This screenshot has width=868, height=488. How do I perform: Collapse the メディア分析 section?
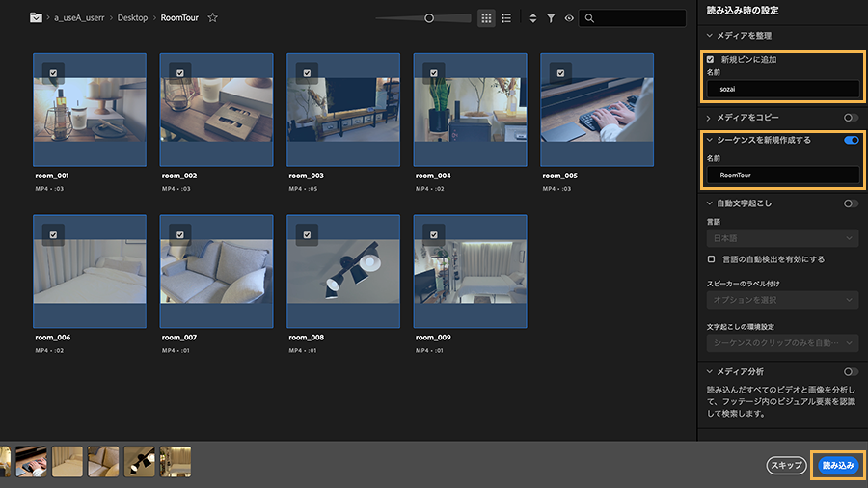click(x=709, y=371)
